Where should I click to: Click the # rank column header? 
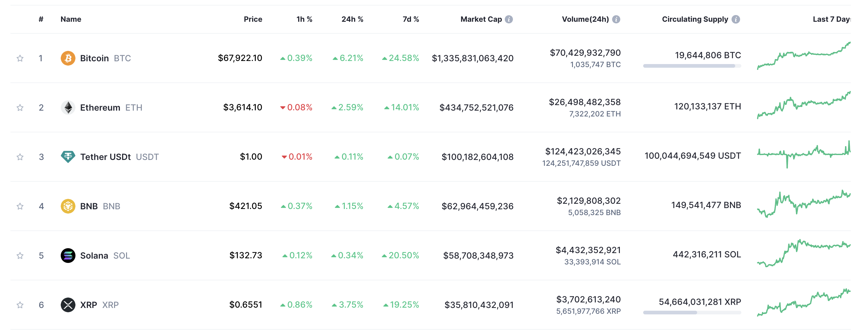coord(41,20)
